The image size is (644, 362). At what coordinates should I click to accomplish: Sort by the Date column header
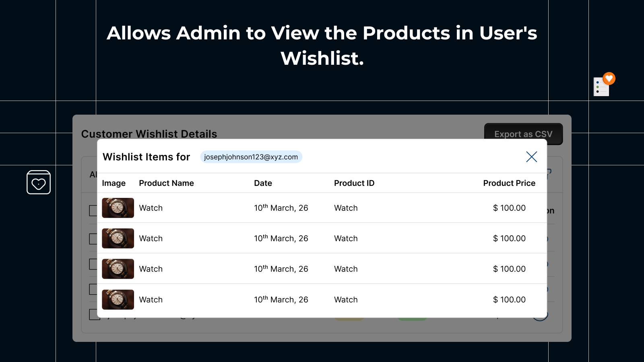coord(263,183)
